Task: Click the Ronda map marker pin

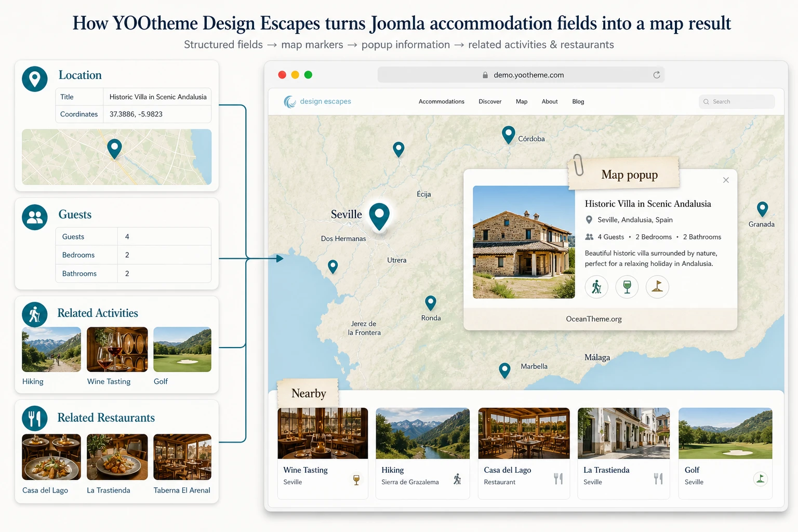Action: tap(430, 302)
